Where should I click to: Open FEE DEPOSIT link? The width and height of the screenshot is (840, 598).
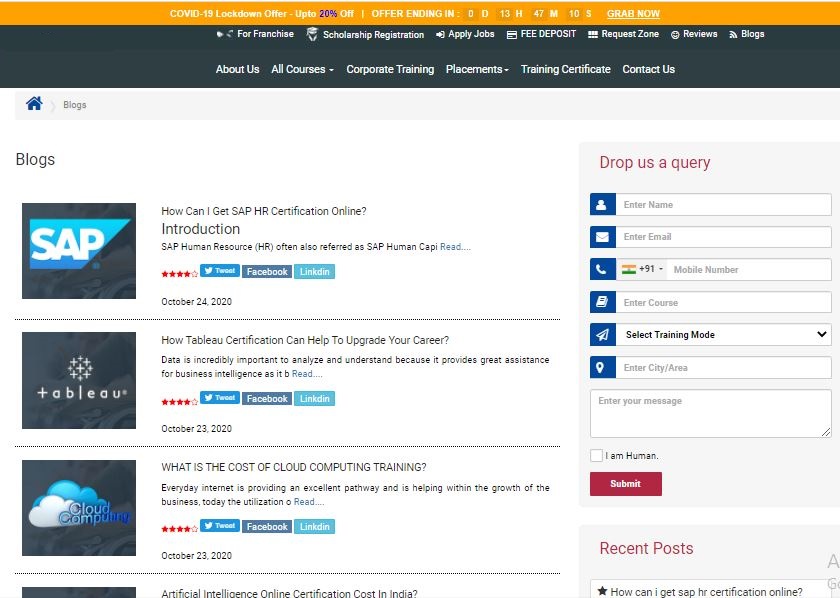tap(548, 34)
